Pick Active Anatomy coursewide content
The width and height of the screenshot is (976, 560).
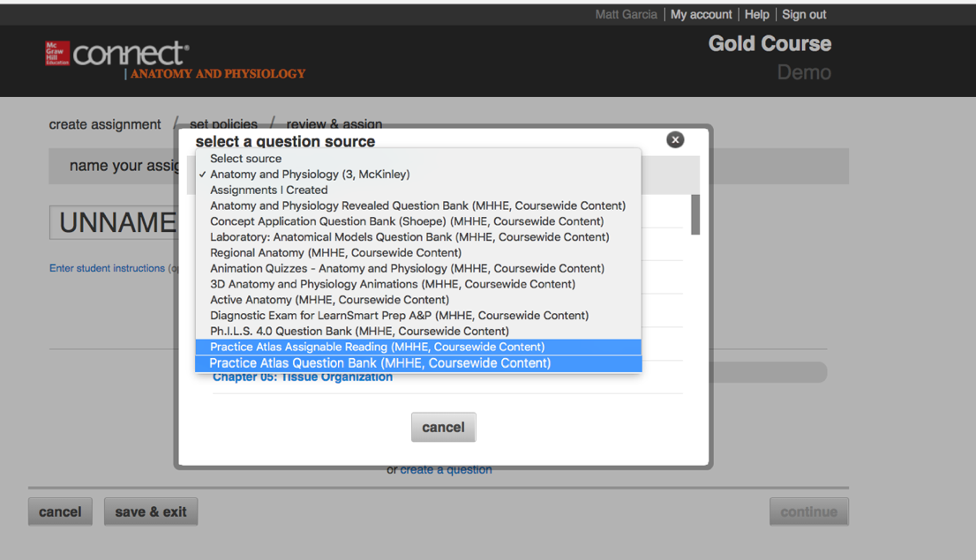[418, 300]
